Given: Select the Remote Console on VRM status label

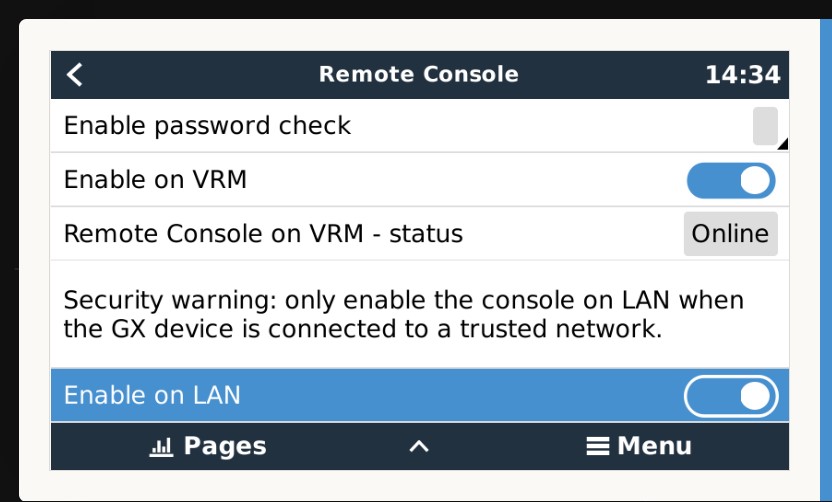Looking at the screenshot, I should 263,234.
